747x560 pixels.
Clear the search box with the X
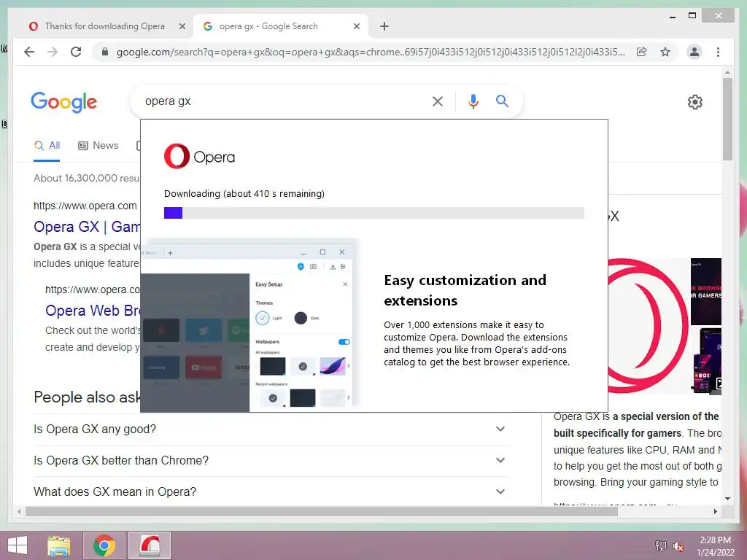click(438, 101)
